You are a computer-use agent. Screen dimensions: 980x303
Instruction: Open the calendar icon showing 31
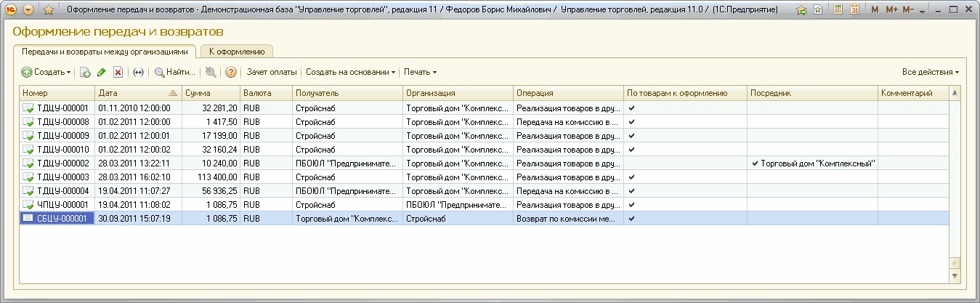(x=854, y=10)
